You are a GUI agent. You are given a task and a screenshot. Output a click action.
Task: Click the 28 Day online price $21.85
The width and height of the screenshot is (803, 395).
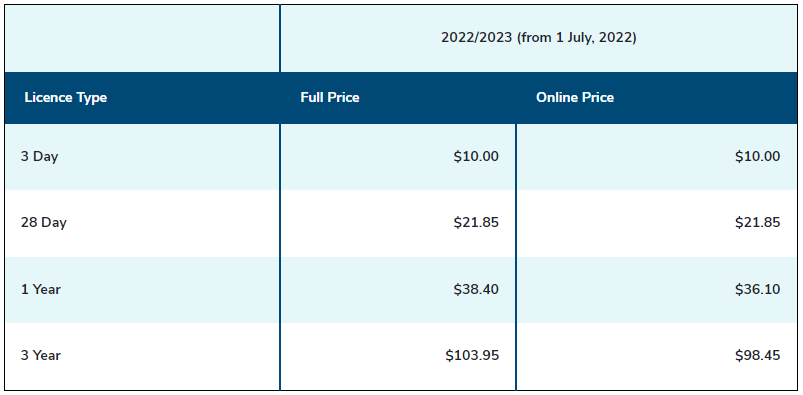point(757,223)
